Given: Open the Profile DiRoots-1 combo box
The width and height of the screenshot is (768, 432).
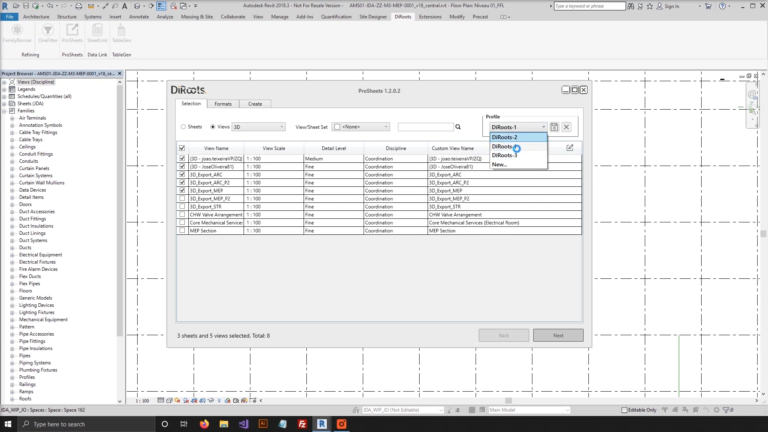Looking at the screenshot, I should tap(518, 127).
